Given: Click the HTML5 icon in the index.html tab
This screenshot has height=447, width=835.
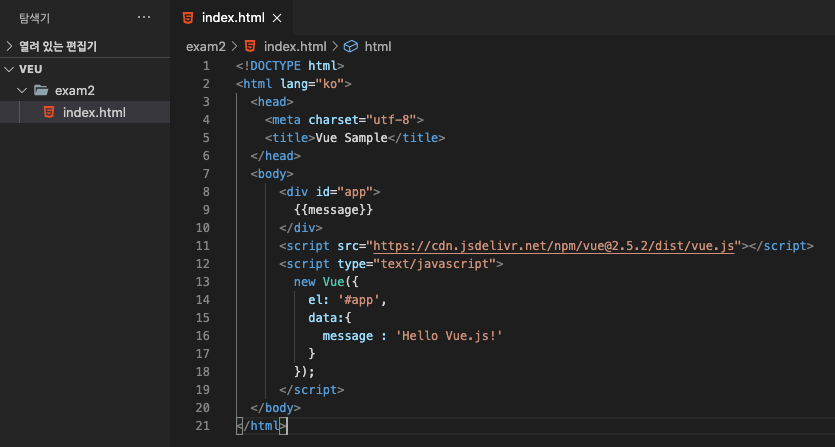Looking at the screenshot, I should pos(188,18).
